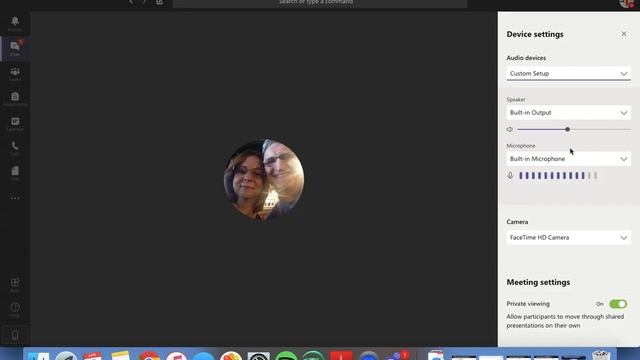Image resolution: width=640 pixels, height=360 pixels.
Task: Open Chrome from the dock
Action: [149, 356]
